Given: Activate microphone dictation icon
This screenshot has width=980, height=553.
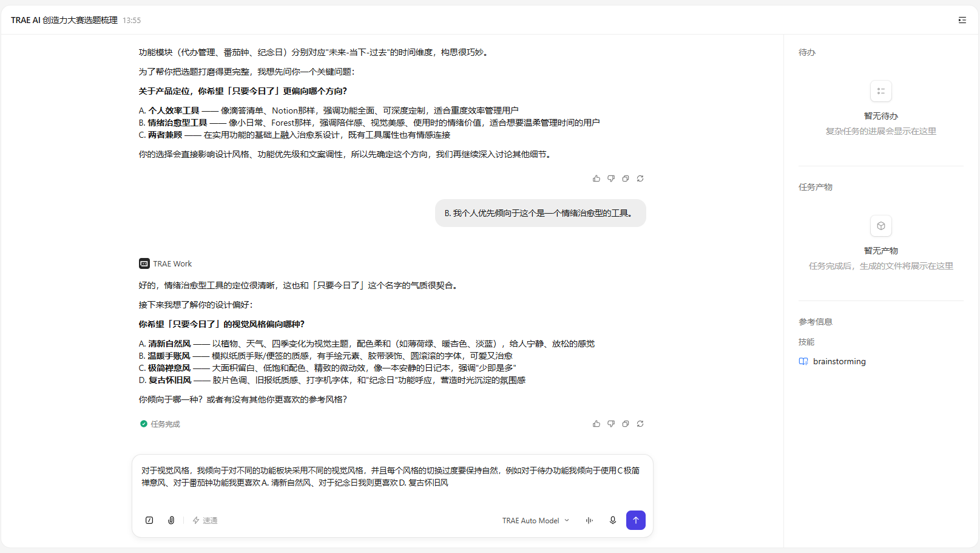Looking at the screenshot, I should click(613, 520).
